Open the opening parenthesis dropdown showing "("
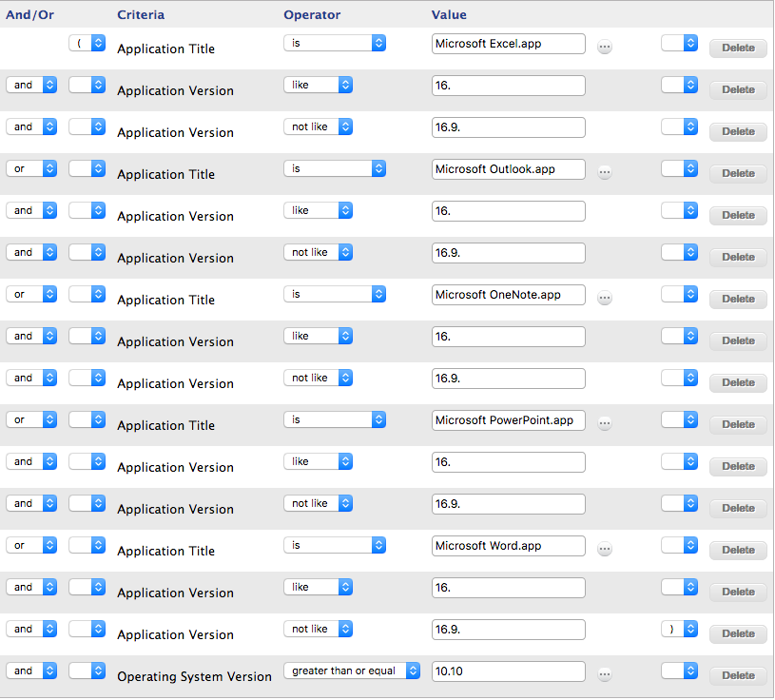The height and width of the screenshot is (700, 775). tap(87, 43)
